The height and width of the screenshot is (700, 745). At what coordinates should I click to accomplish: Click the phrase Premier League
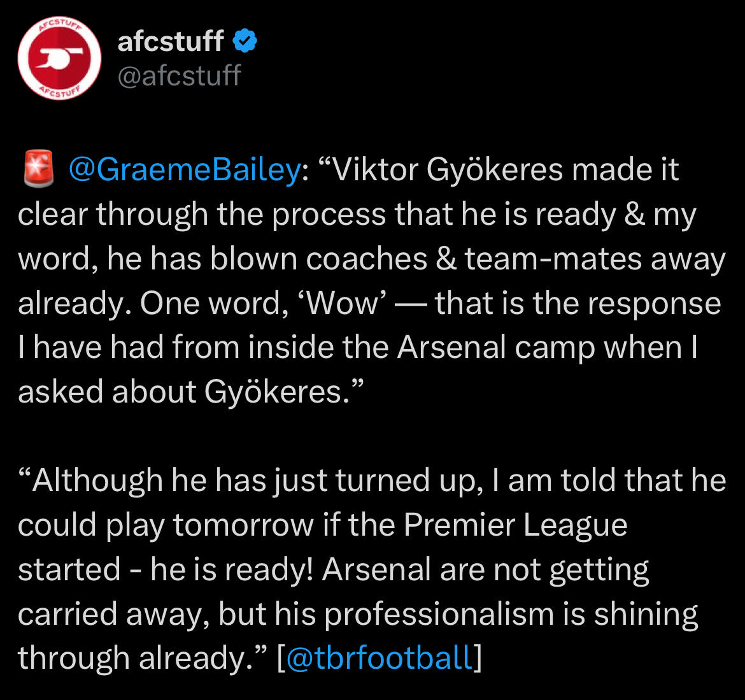pos(516,525)
